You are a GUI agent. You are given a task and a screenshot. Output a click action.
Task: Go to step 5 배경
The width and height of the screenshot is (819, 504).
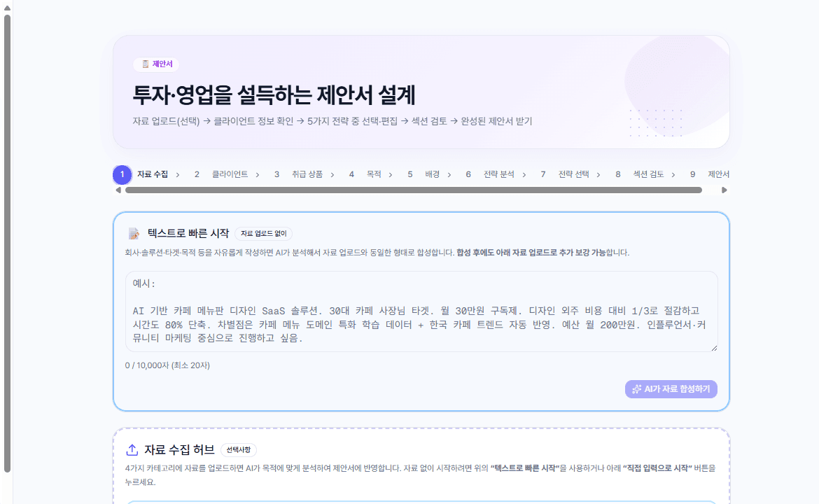(423, 174)
